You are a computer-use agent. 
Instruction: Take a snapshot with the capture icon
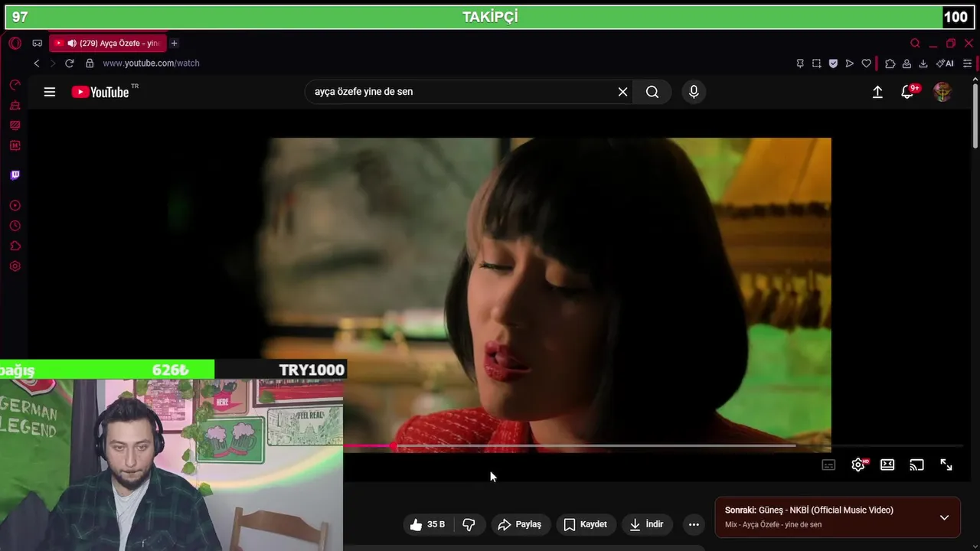[817, 64]
